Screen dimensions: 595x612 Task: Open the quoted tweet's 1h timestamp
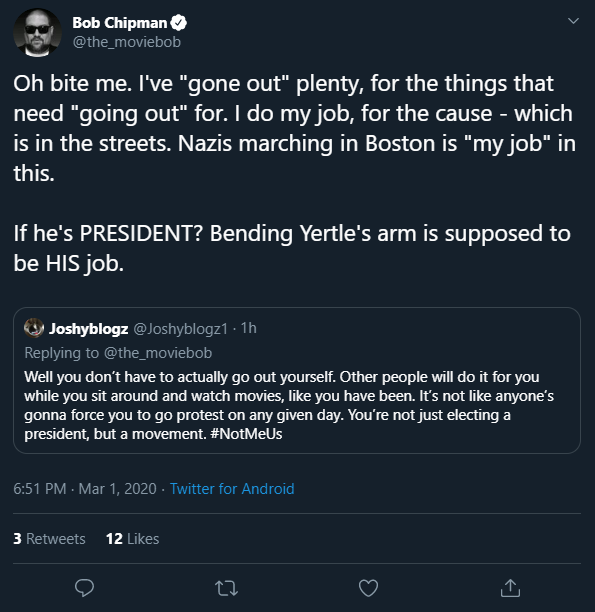[x=249, y=328]
